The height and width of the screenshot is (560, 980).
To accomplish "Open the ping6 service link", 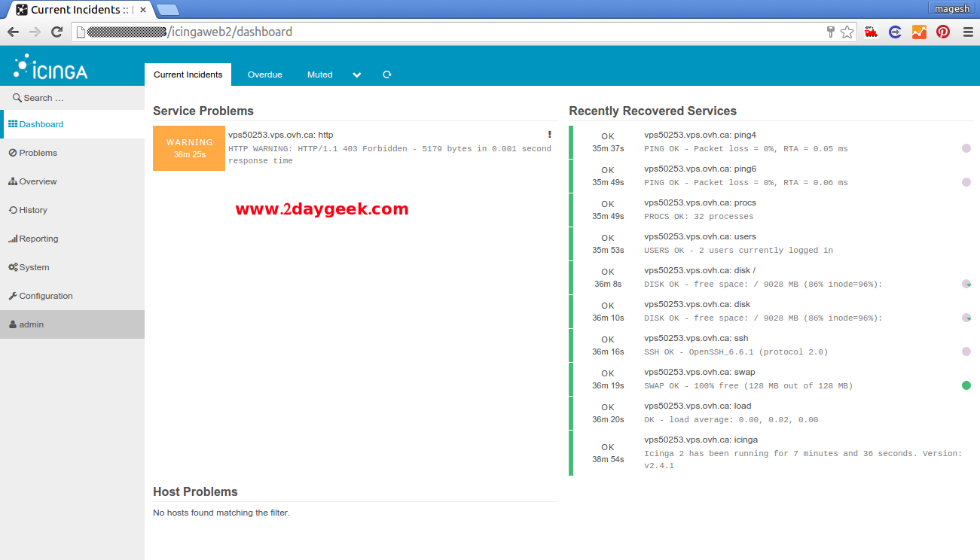I will click(700, 169).
